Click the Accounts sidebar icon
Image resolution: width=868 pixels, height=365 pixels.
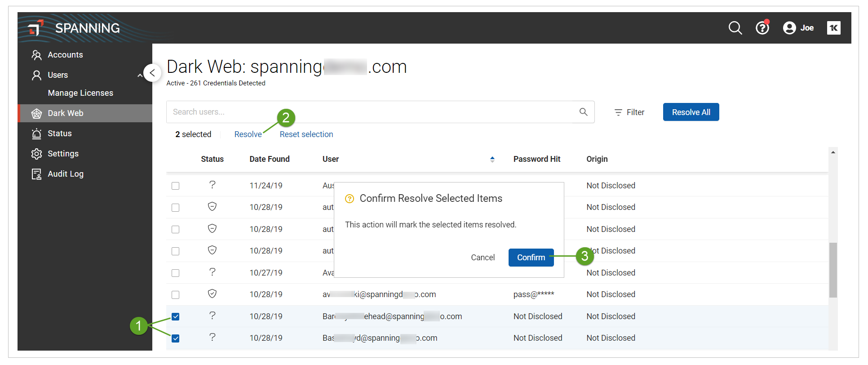(36, 55)
